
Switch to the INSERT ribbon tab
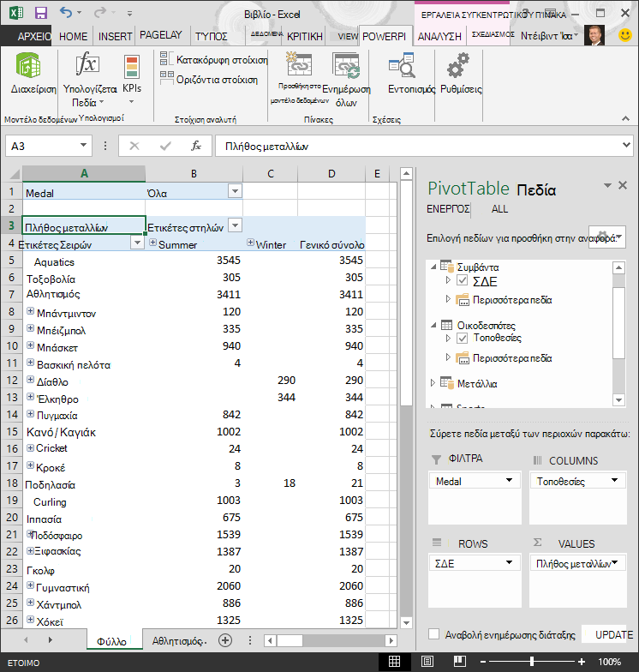(115, 36)
